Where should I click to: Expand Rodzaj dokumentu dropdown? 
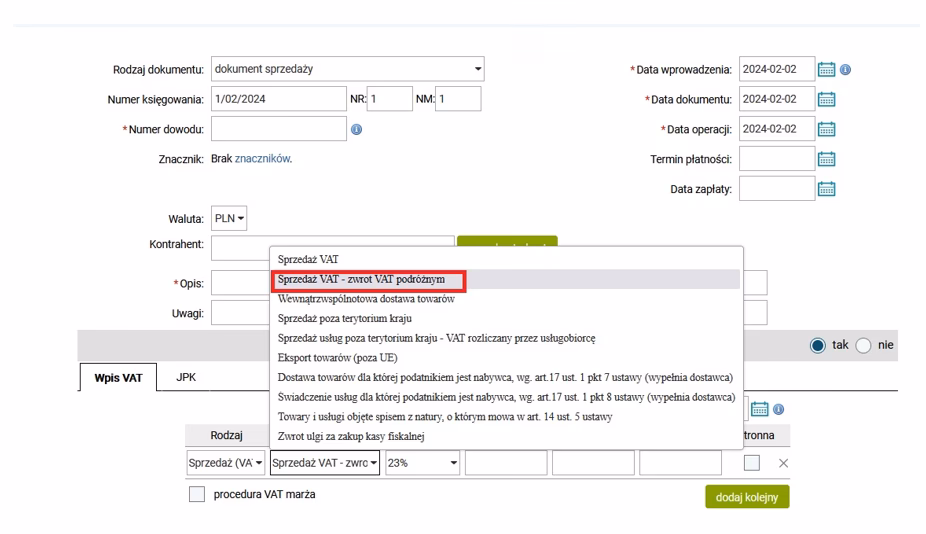478,70
